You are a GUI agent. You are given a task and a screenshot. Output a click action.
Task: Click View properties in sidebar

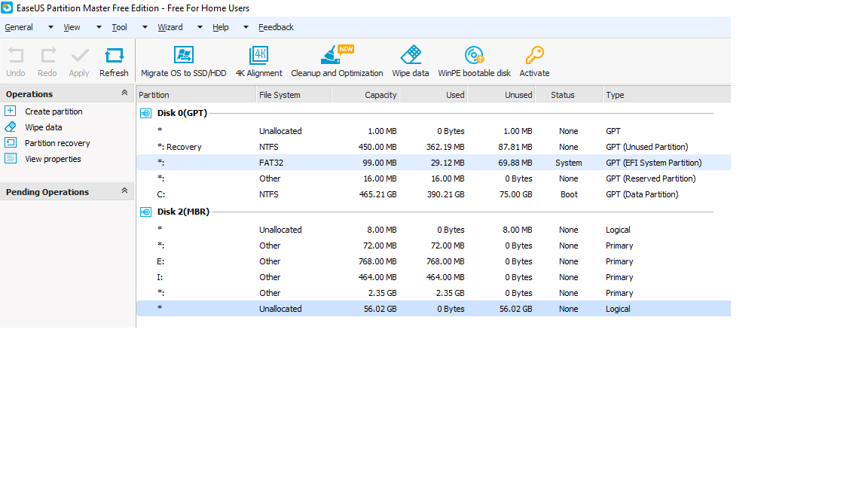pyautogui.click(x=53, y=159)
